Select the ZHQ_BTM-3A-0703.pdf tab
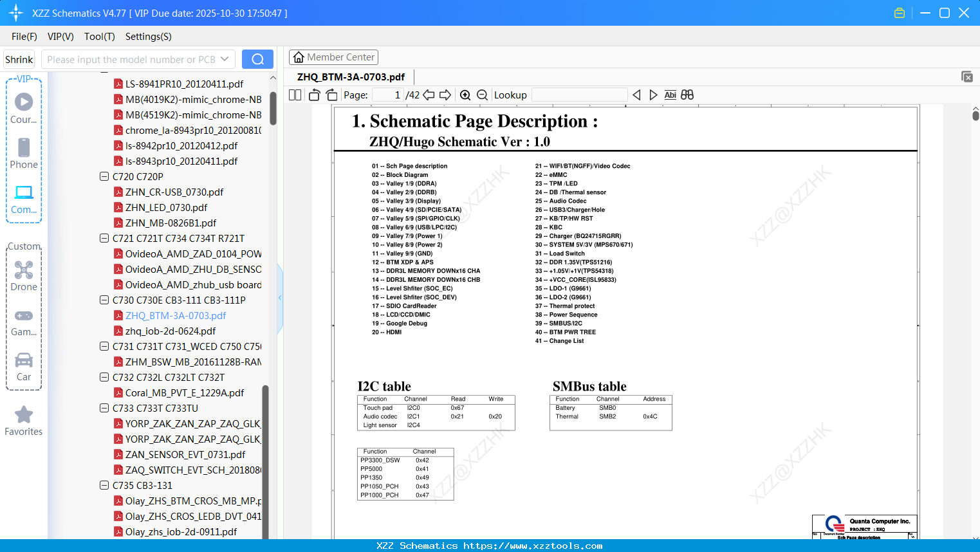980x552 pixels. [x=351, y=77]
